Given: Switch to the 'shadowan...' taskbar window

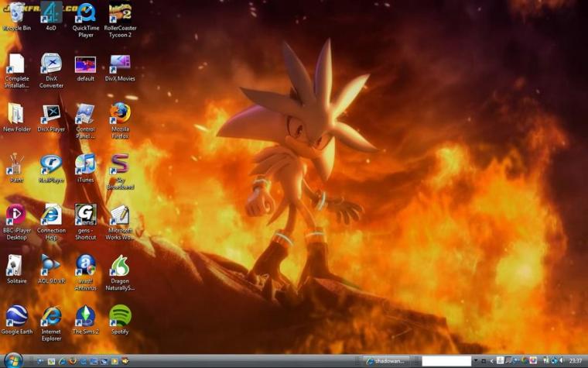Looking at the screenshot, I should click(386, 361).
